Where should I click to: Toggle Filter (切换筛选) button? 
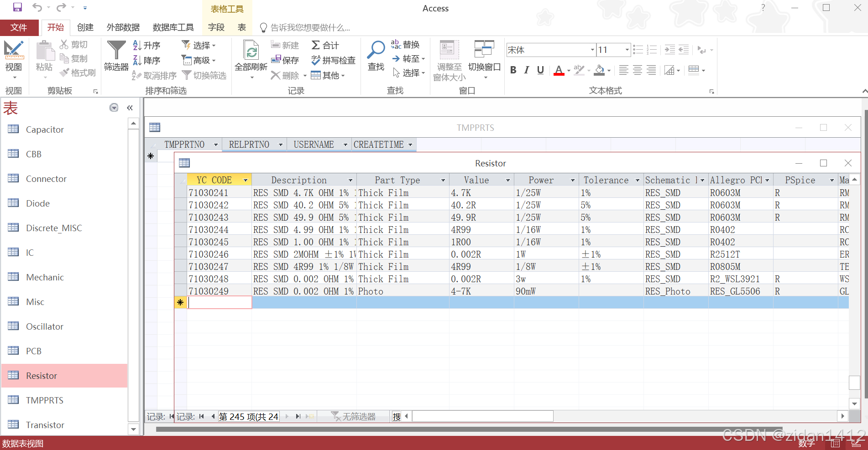204,75
